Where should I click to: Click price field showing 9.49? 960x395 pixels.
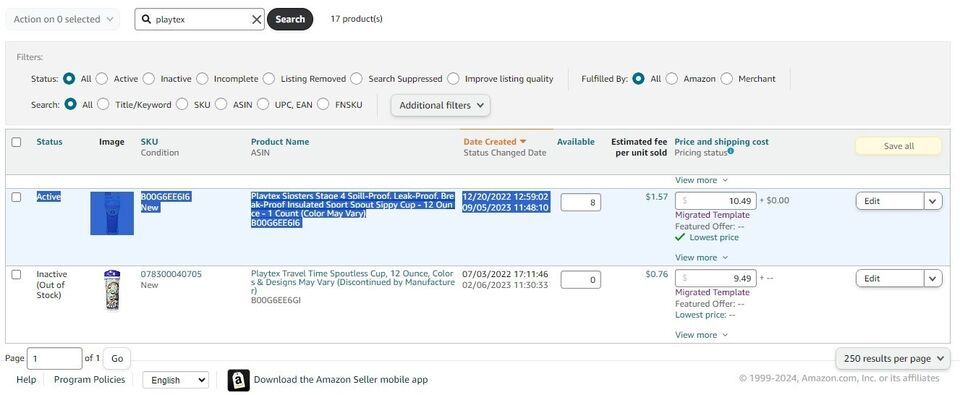716,278
